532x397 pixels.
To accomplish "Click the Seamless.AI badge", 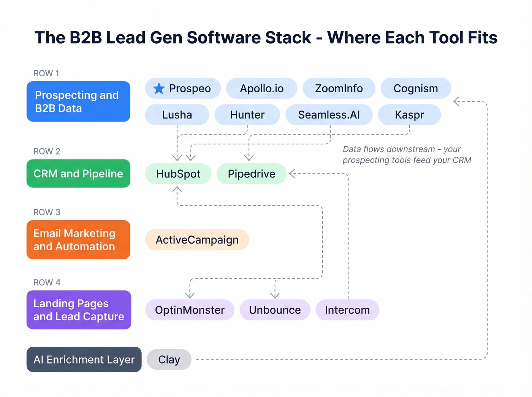I will pos(329,114).
